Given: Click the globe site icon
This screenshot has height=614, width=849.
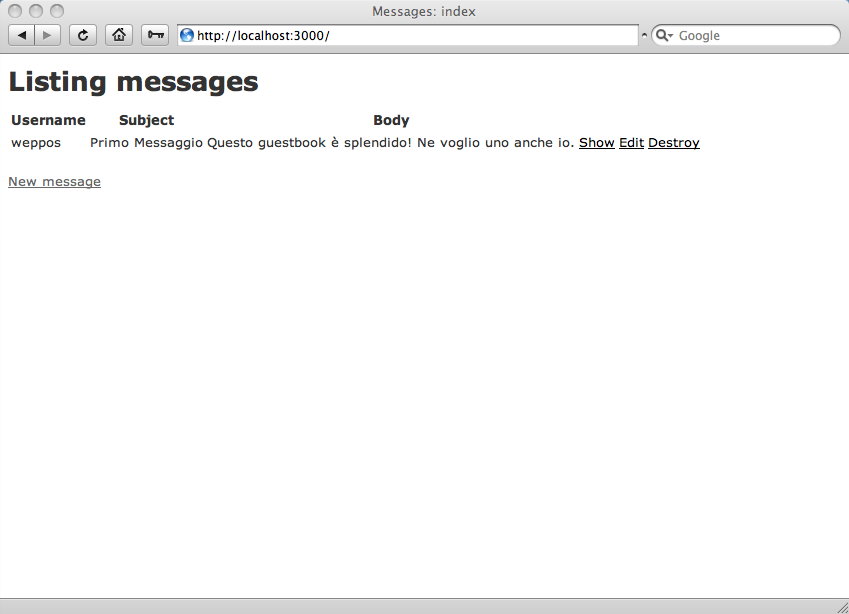Looking at the screenshot, I should [x=187, y=35].
